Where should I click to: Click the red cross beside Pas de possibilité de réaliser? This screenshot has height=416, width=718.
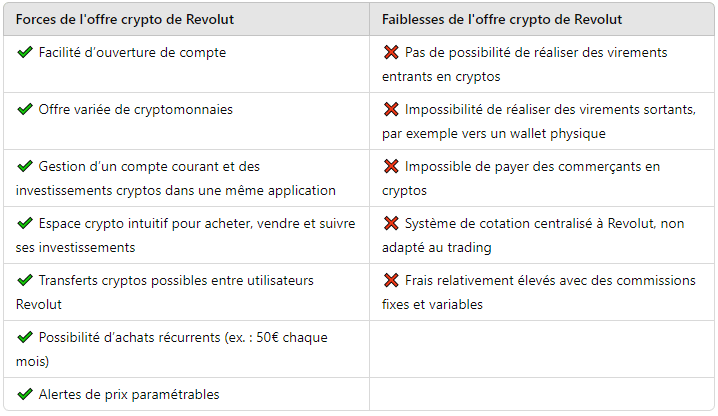point(391,52)
